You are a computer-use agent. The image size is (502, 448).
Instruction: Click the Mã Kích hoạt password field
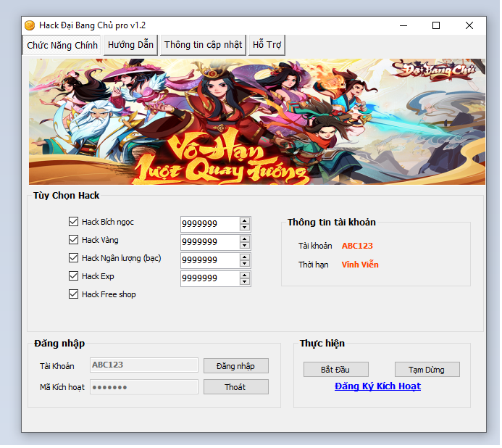[143, 387]
